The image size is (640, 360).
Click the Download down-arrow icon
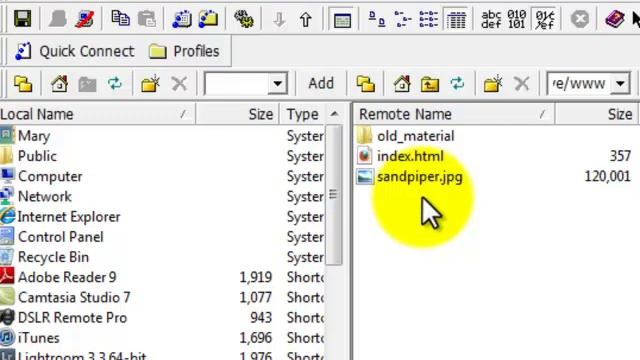(279, 19)
